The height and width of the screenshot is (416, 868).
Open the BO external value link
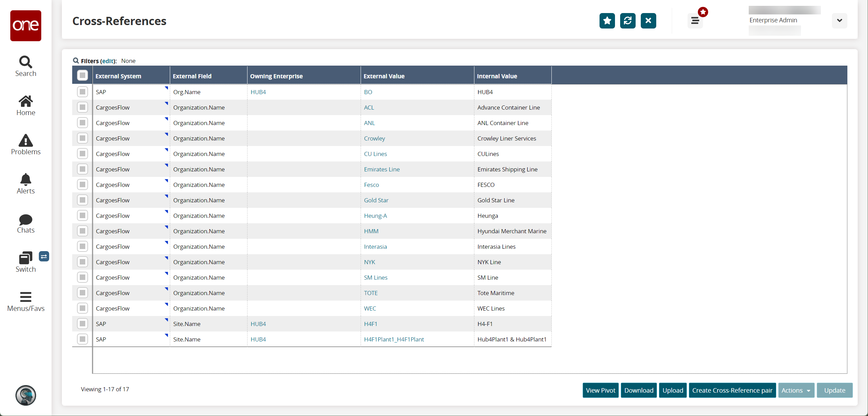coord(368,92)
